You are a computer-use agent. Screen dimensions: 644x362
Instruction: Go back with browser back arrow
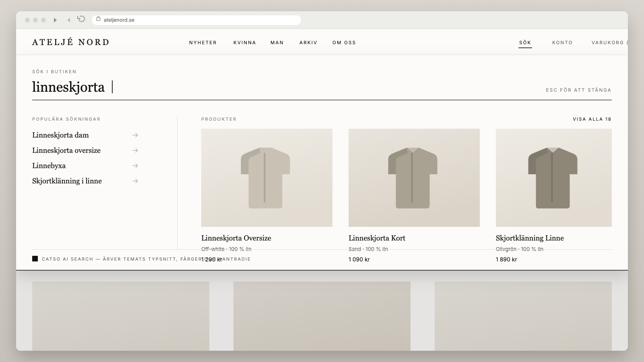(x=68, y=20)
